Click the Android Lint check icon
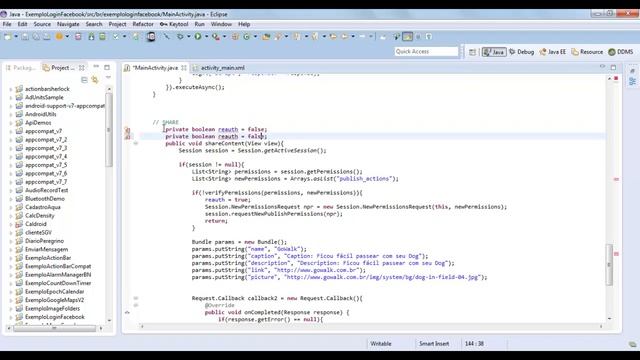This screenshot has width=640, height=360. point(116,37)
